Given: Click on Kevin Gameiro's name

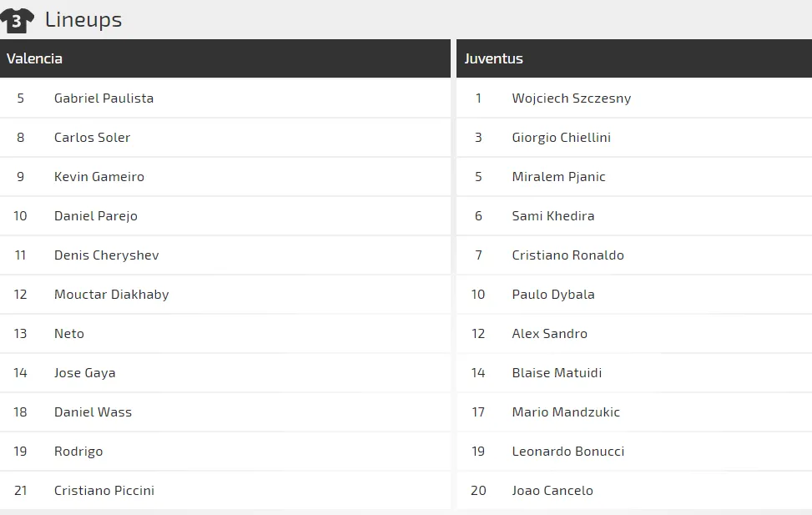Looking at the screenshot, I should point(98,176).
